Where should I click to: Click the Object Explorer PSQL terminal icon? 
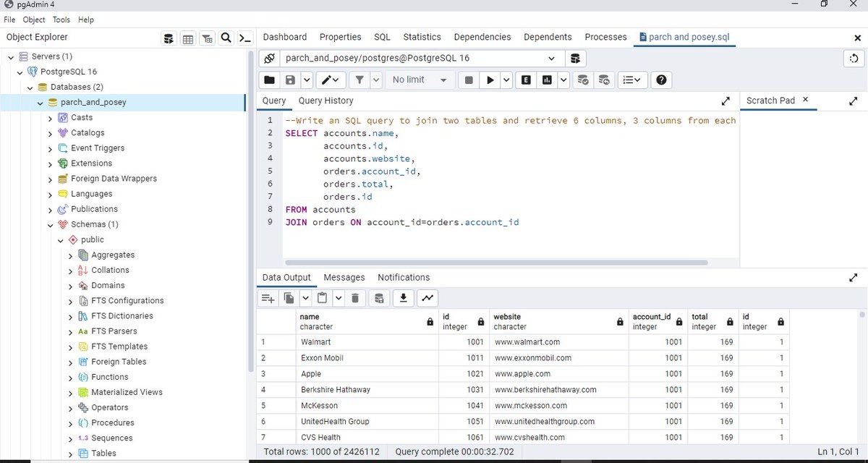click(x=245, y=38)
